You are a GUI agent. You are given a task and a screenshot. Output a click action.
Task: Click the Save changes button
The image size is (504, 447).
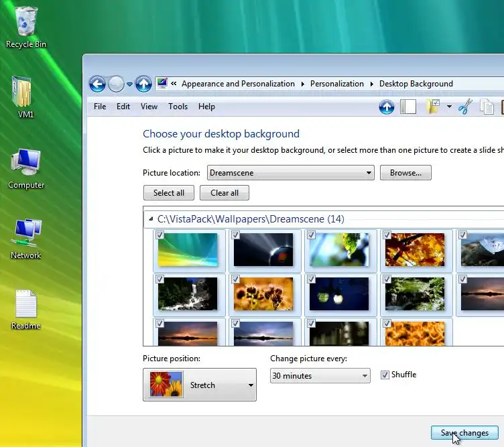464,433
